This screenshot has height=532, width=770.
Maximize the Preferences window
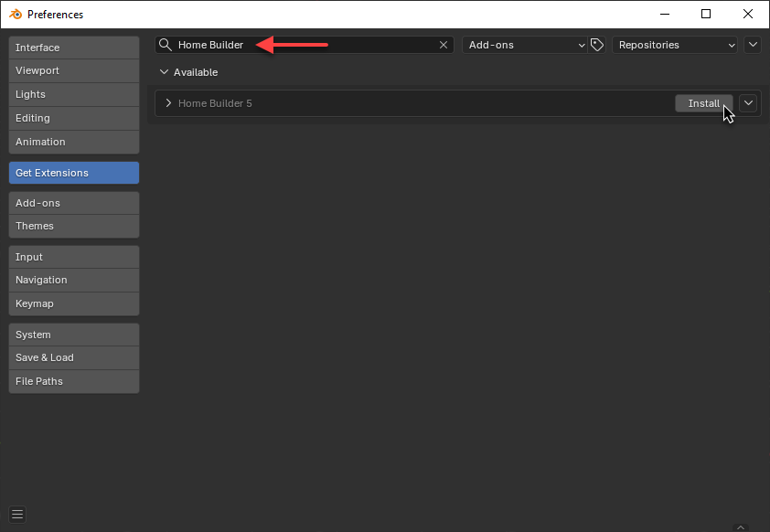pyautogui.click(x=706, y=14)
